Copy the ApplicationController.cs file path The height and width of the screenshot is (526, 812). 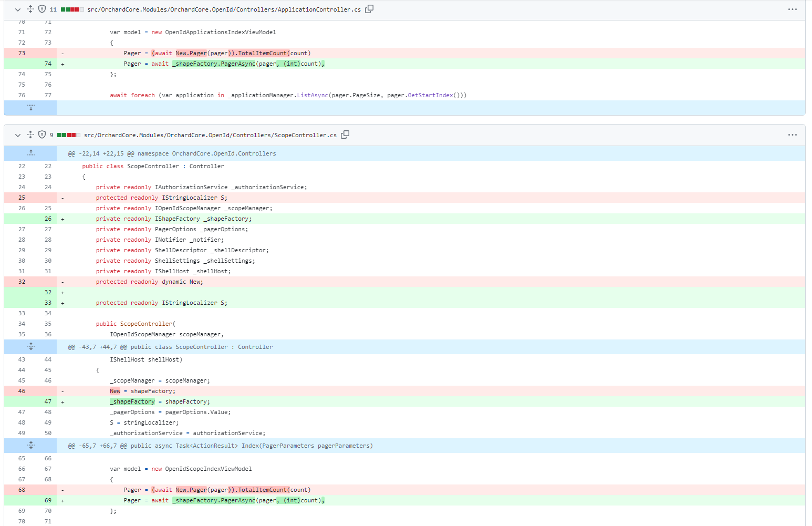pos(369,9)
